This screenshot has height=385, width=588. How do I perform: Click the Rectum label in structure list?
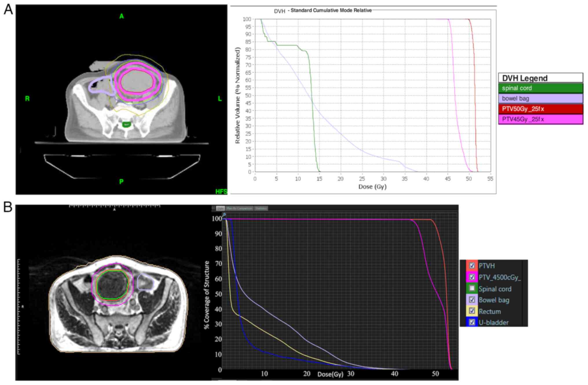(x=490, y=311)
